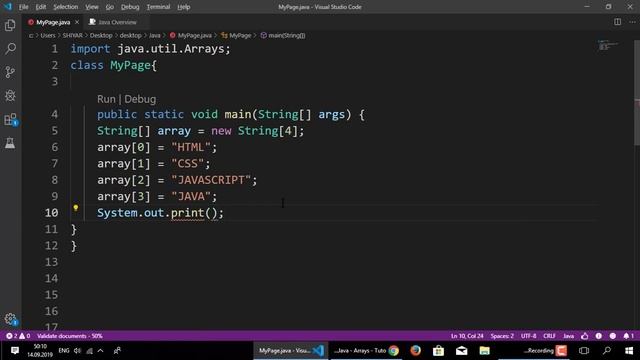The width and height of the screenshot is (640, 360).
Task: Expand the Desktop breadcrumb
Action: (x=101, y=36)
